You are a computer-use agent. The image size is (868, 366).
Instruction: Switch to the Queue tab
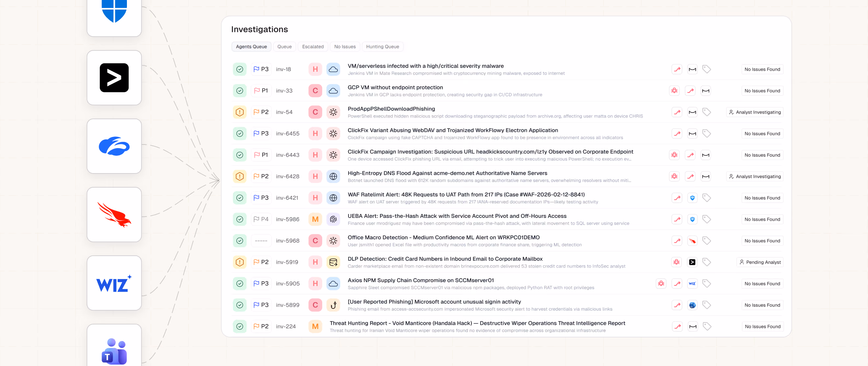(x=284, y=46)
